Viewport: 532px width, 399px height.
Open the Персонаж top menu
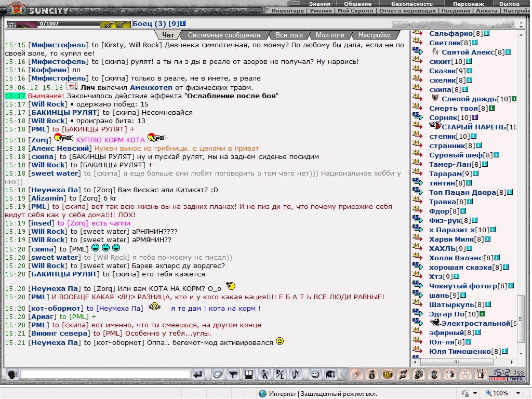click(x=469, y=4)
